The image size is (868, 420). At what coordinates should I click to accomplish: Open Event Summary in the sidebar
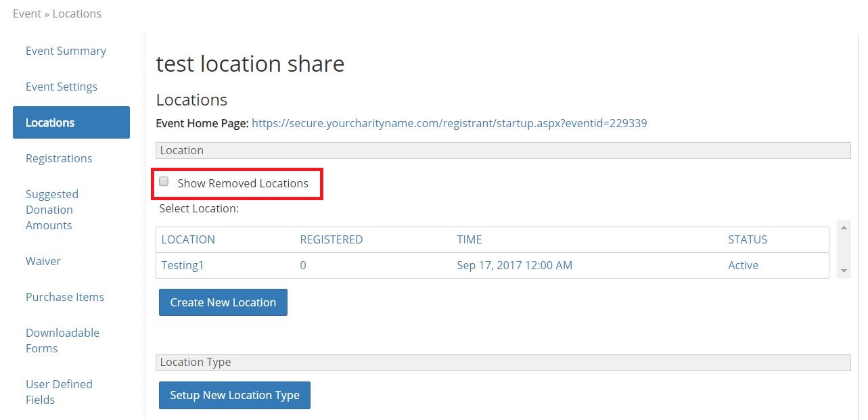click(x=66, y=51)
